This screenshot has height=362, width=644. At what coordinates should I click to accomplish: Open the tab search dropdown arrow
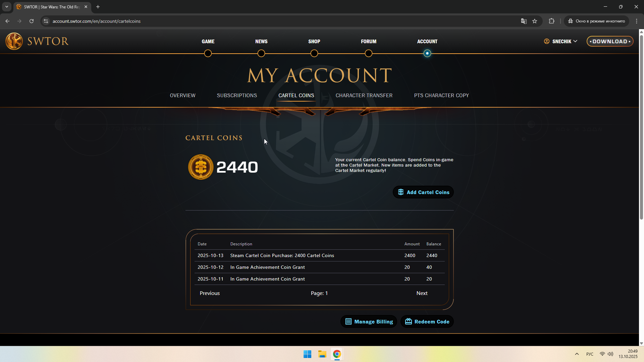click(6, 7)
